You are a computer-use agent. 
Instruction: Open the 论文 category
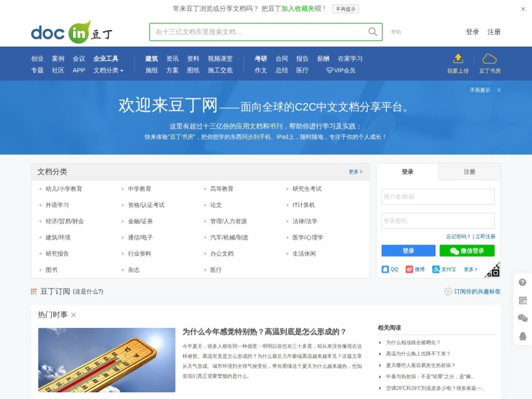(x=215, y=205)
